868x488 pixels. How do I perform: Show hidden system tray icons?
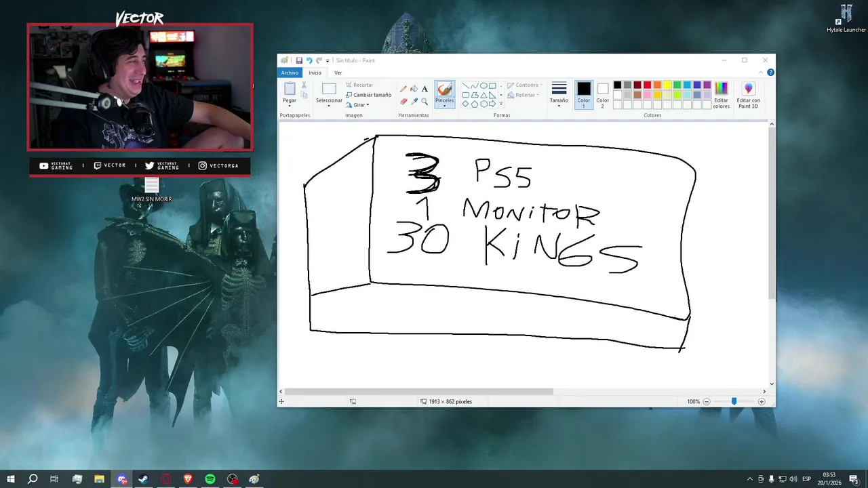[x=750, y=479]
